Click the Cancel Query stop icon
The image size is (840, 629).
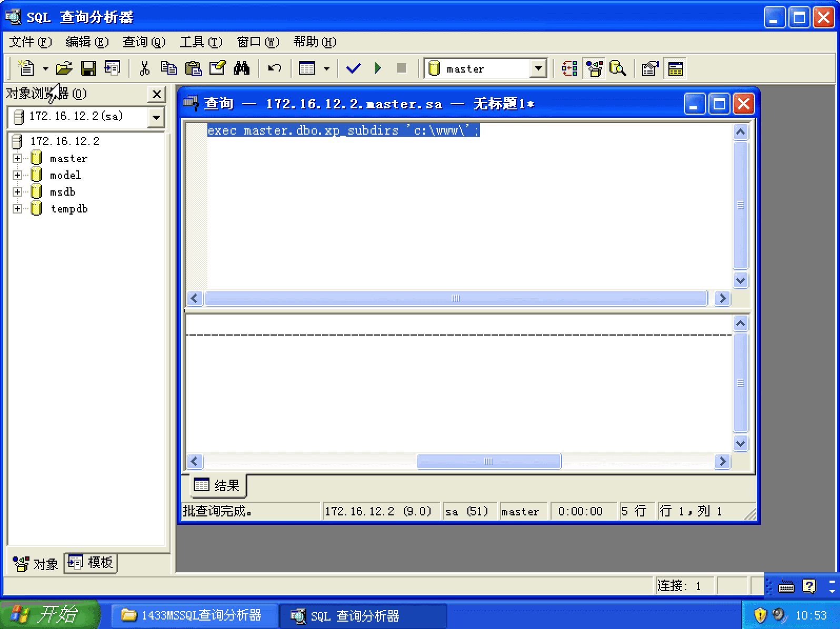(402, 68)
